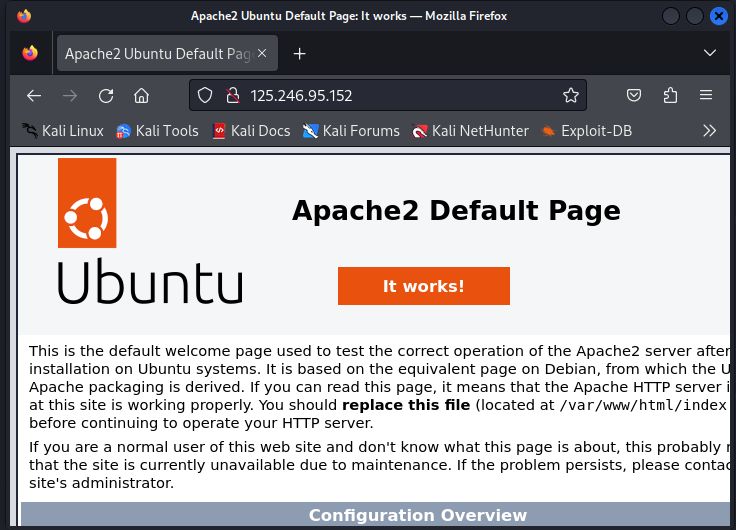Save page to Pocket
This screenshot has width=736, height=530.
[x=634, y=95]
